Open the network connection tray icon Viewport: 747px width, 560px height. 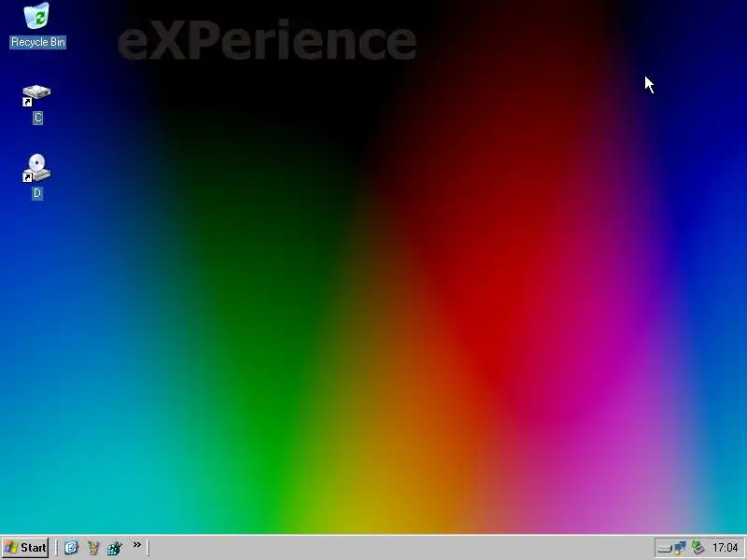click(x=680, y=548)
